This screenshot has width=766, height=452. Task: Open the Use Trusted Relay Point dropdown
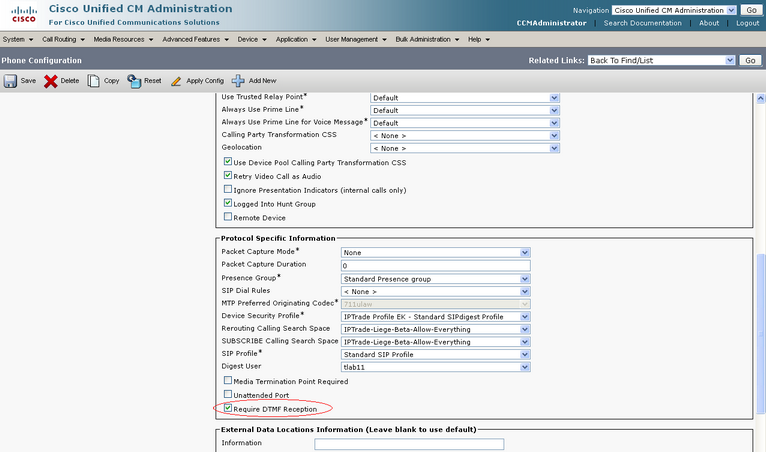pyautogui.click(x=465, y=98)
